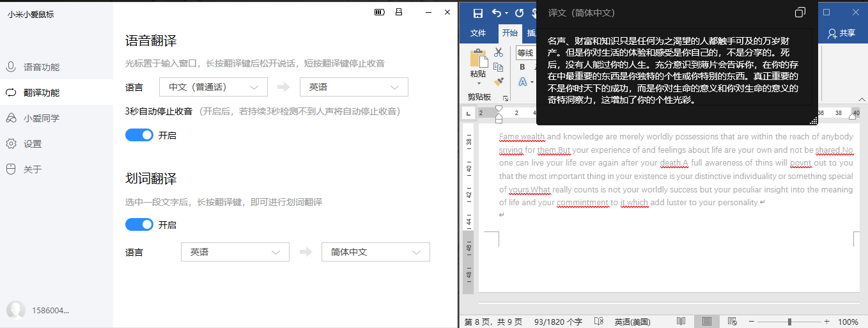Open the text effects dropdown arrow
868x328 pixels.
(x=531, y=82)
